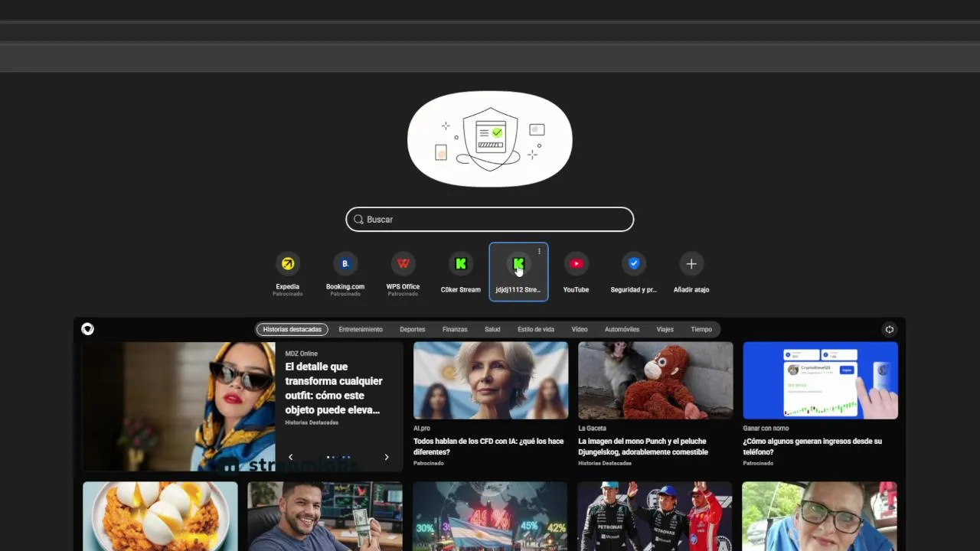Open the Expedia shortcut
This screenshot has height=551, width=980.
(x=288, y=272)
